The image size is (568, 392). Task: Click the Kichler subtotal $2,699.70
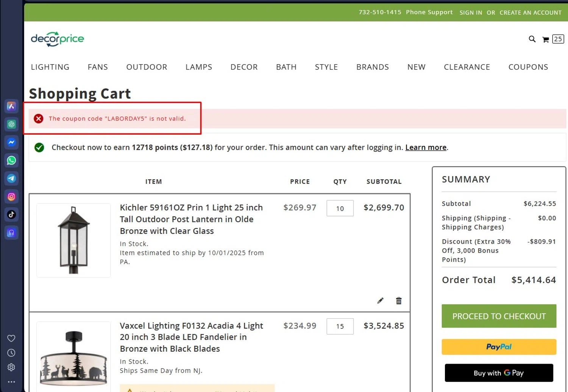tap(384, 208)
